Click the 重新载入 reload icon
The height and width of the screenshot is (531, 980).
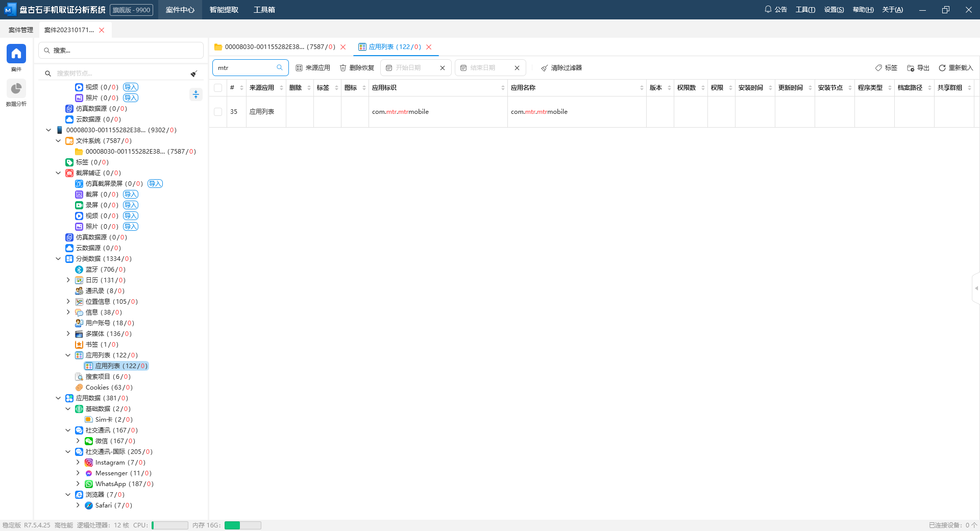942,68
